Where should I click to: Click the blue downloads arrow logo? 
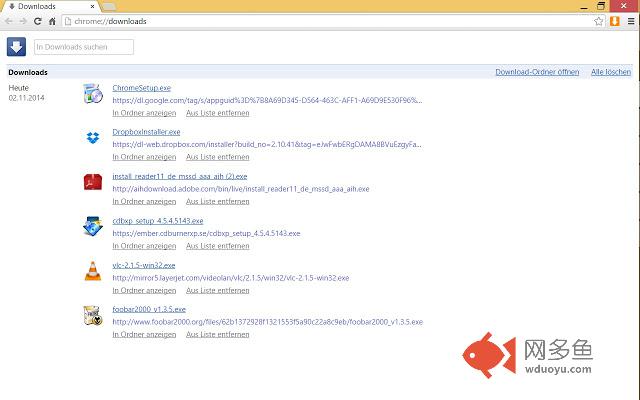16,47
